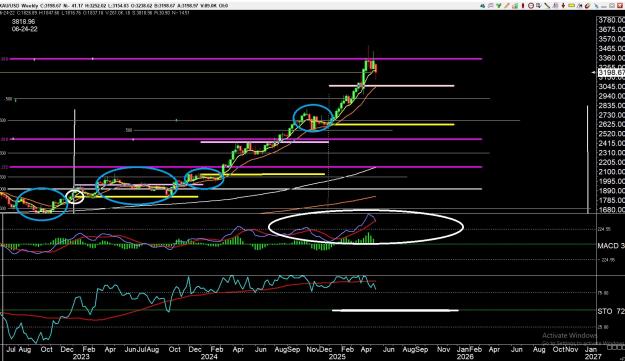Click the 06-24-22 cursor date readout
The height and width of the screenshot is (361, 625).
pyautogui.click(x=24, y=29)
